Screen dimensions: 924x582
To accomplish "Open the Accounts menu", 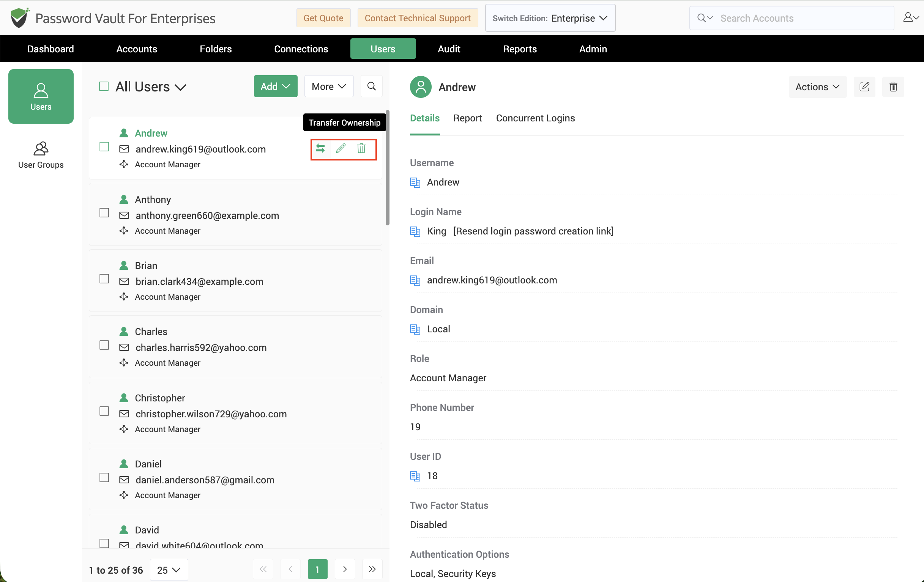I will pos(137,49).
